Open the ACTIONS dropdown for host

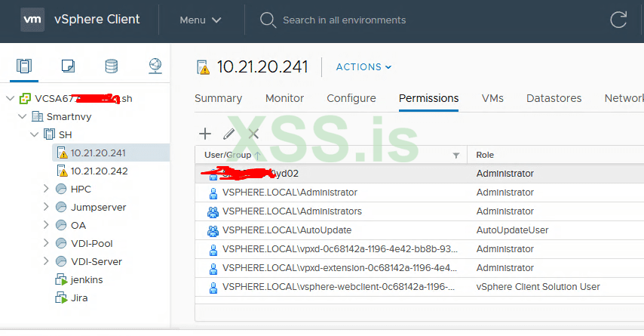tap(363, 66)
